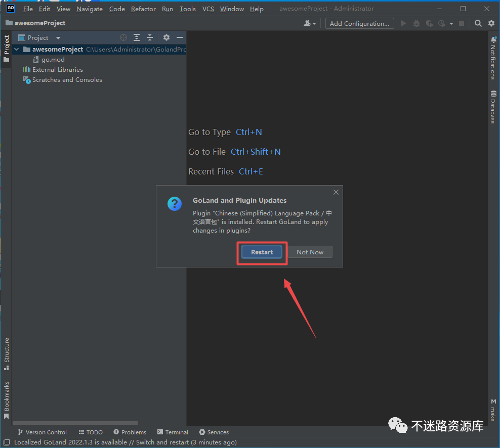Viewport: 500px width, 448px height.
Task: Open Search Everywhere magnifier icon
Action: click(478, 23)
